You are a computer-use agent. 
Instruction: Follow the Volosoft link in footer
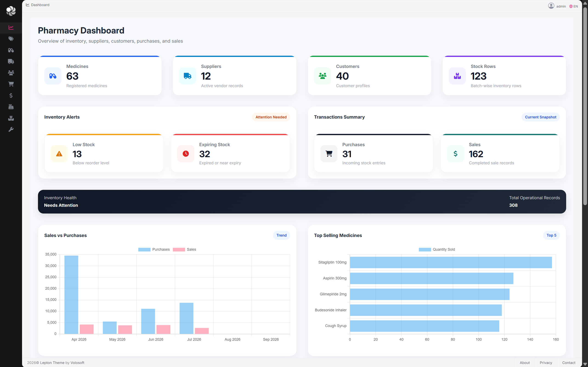(77, 363)
